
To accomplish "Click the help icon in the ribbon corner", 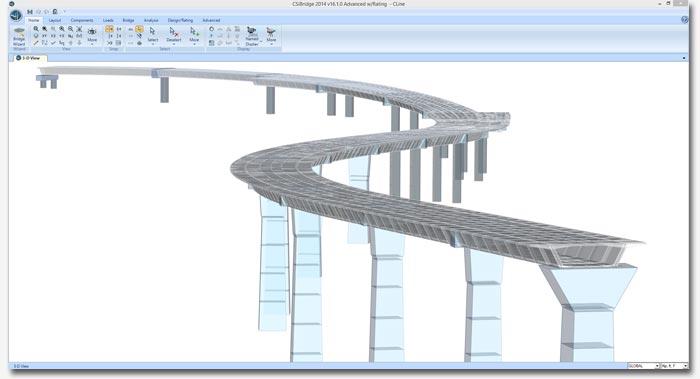I will coord(684,20).
